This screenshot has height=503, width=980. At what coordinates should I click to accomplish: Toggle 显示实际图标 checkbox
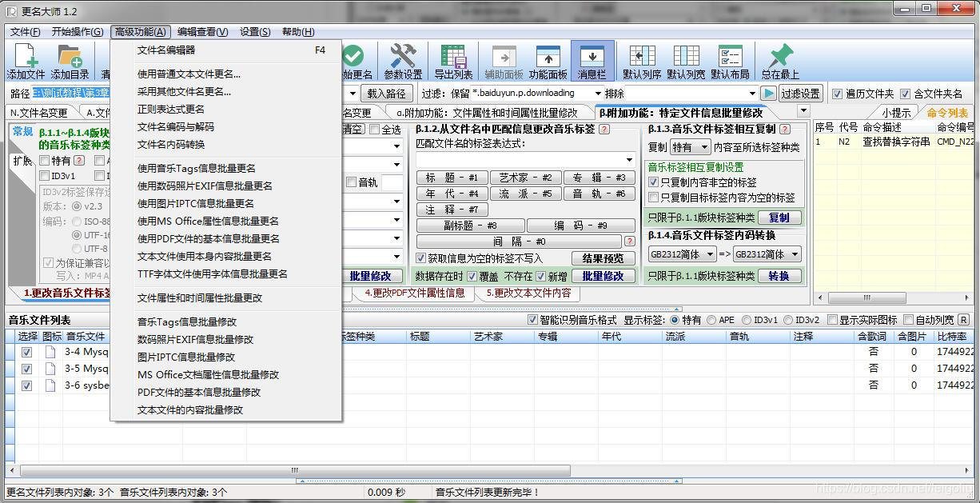click(x=833, y=320)
